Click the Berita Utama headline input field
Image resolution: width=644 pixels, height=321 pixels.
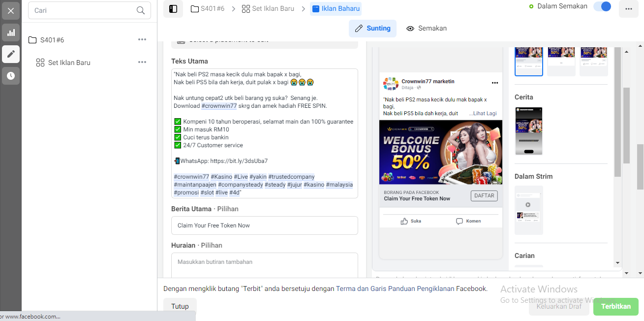(x=265, y=225)
